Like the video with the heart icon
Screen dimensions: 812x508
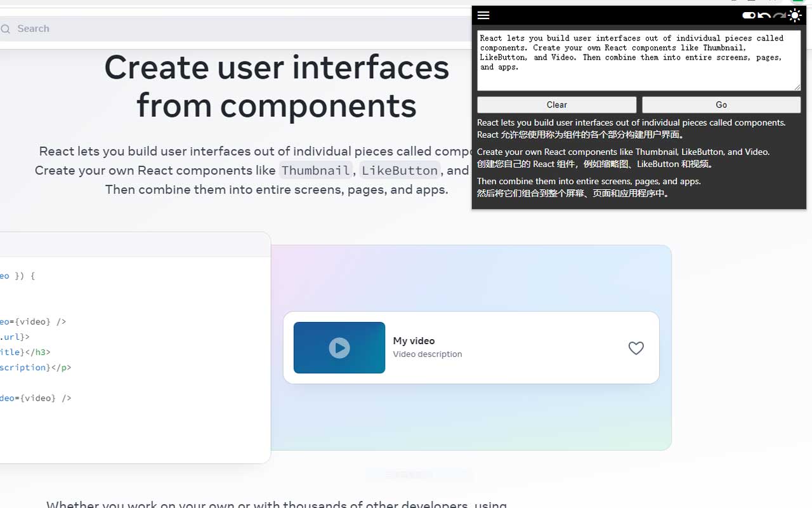click(x=636, y=348)
